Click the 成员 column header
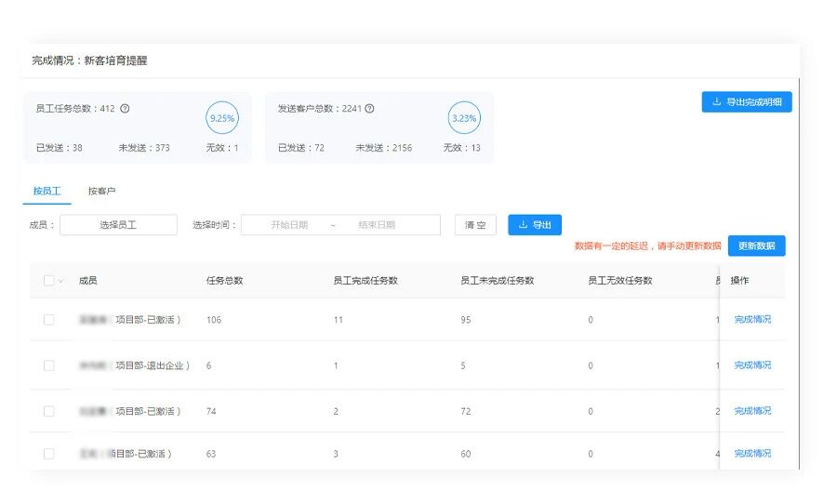 pyautogui.click(x=88, y=280)
